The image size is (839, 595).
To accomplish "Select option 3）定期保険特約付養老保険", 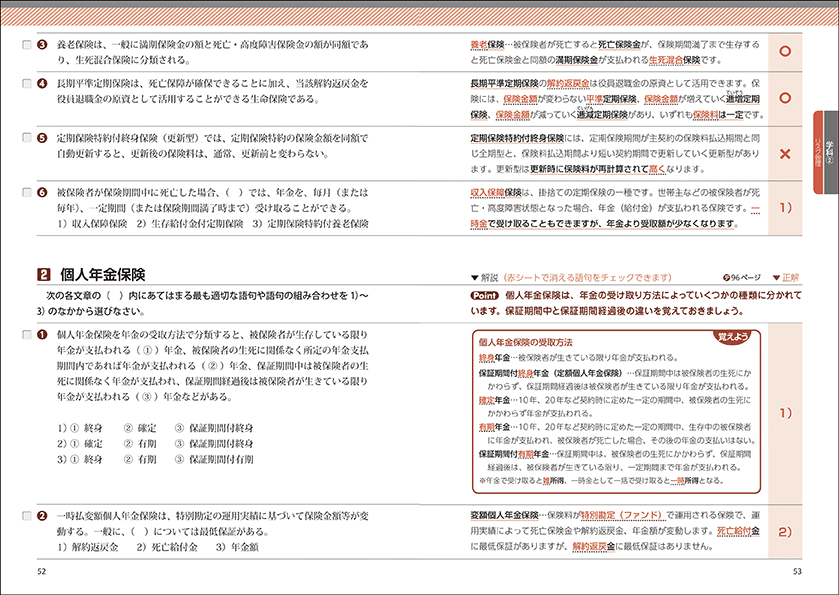I will pyautogui.click(x=310, y=224).
